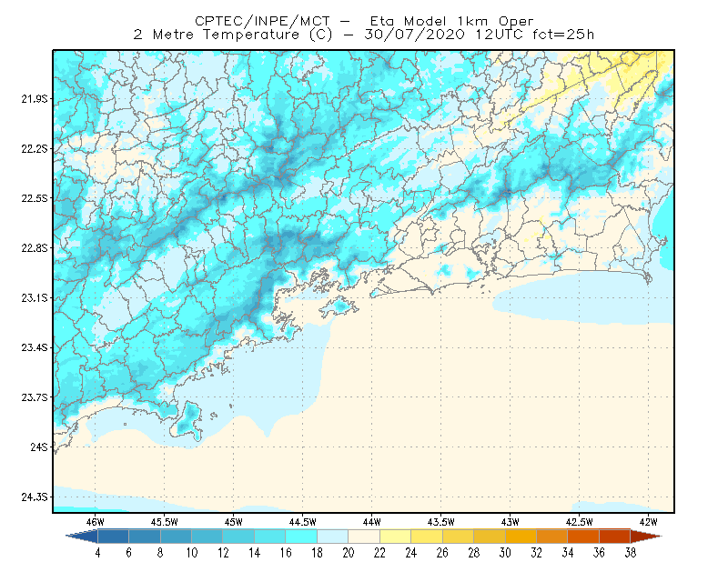Click the dark red right arrow of colorbar
This screenshot has width=728, height=562.
click(645, 537)
